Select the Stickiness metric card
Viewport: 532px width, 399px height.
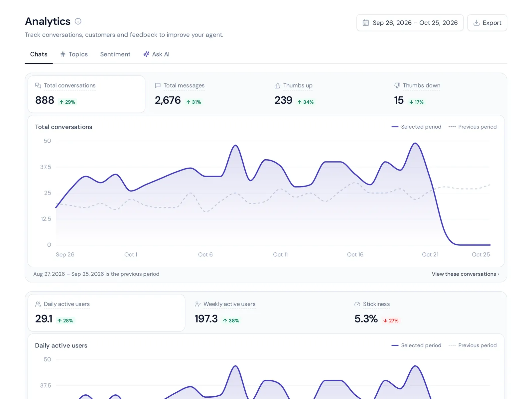coord(426,313)
